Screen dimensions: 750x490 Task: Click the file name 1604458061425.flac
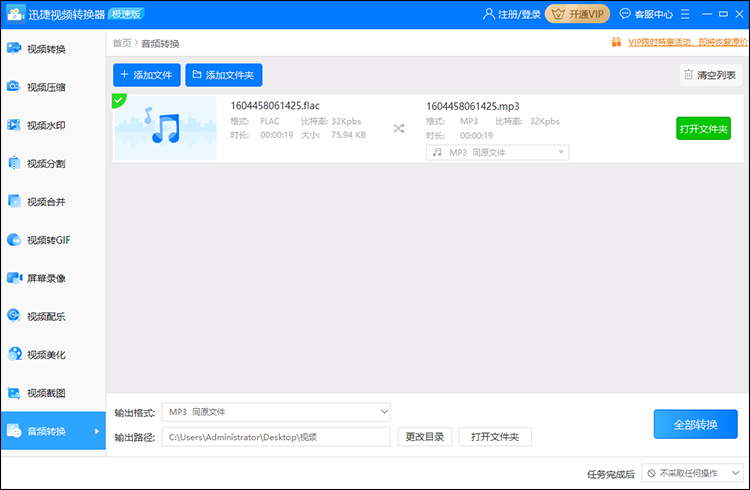[x=275, y=105]
